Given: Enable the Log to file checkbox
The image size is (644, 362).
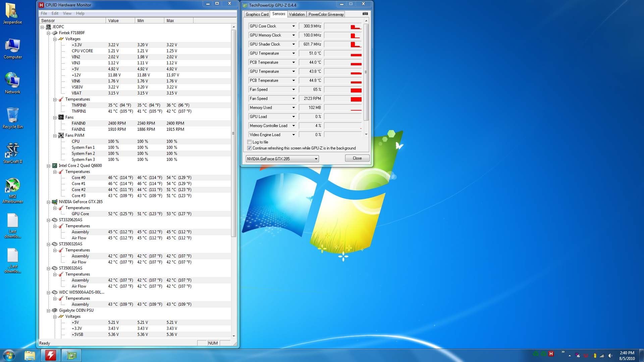Looking at the screenshot, I should 249,142.
